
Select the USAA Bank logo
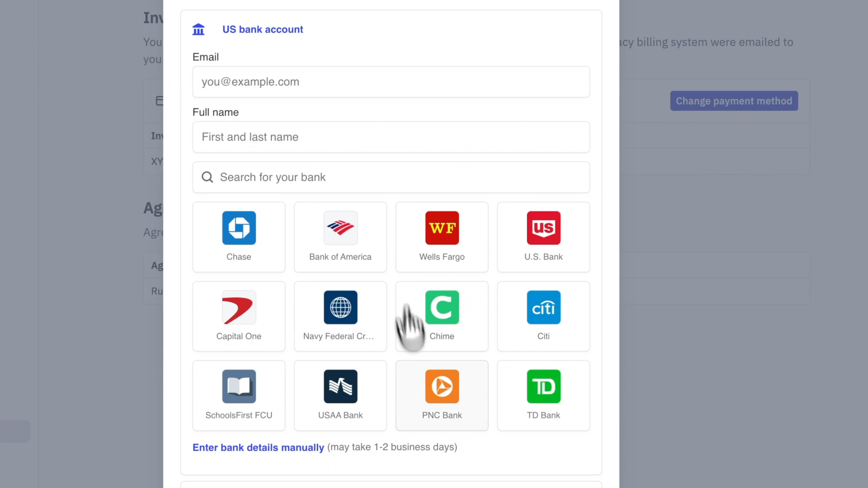tap(340, 386)
